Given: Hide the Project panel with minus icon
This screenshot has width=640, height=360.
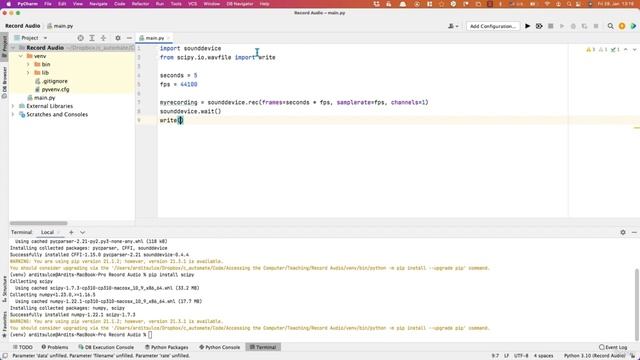Looking at the screenshot, I should (129, 38).
